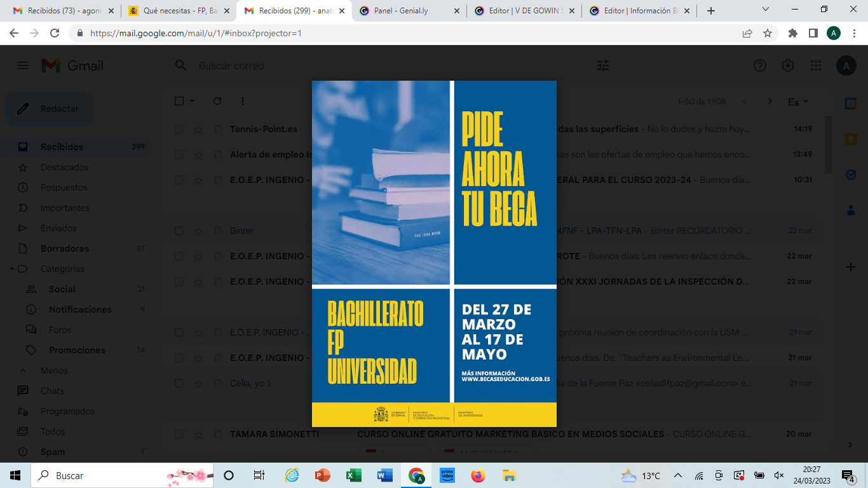Image resolution: width=868 pixels, height=488 pixels.
Task: Open the search filter options icon
Action: coord(602,65)
